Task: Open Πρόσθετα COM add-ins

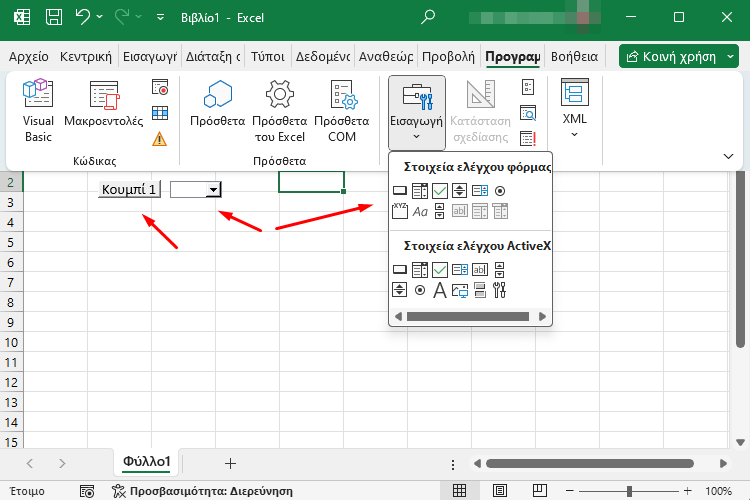Action: [342, 110]
